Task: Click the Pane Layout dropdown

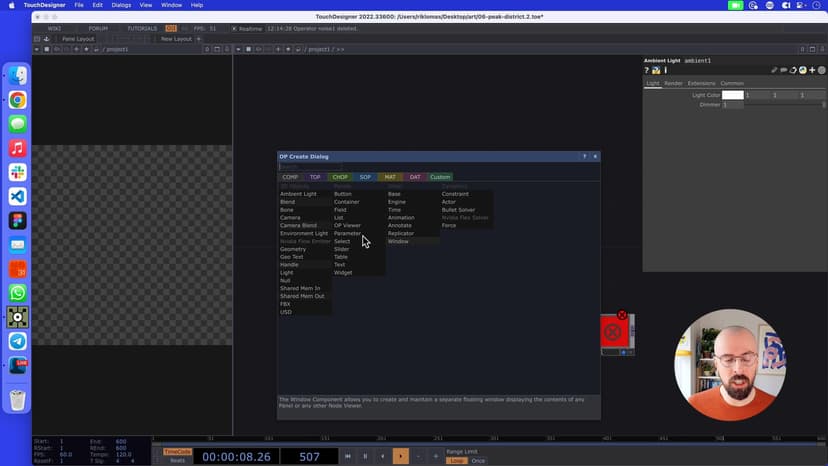Action: click(x=77, y=39)
